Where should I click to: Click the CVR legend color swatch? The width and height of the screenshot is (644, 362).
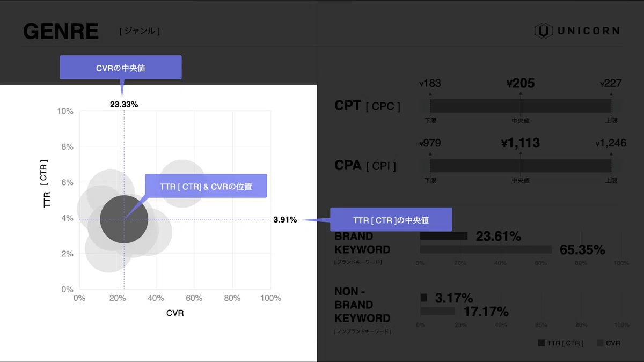point(600,343)
